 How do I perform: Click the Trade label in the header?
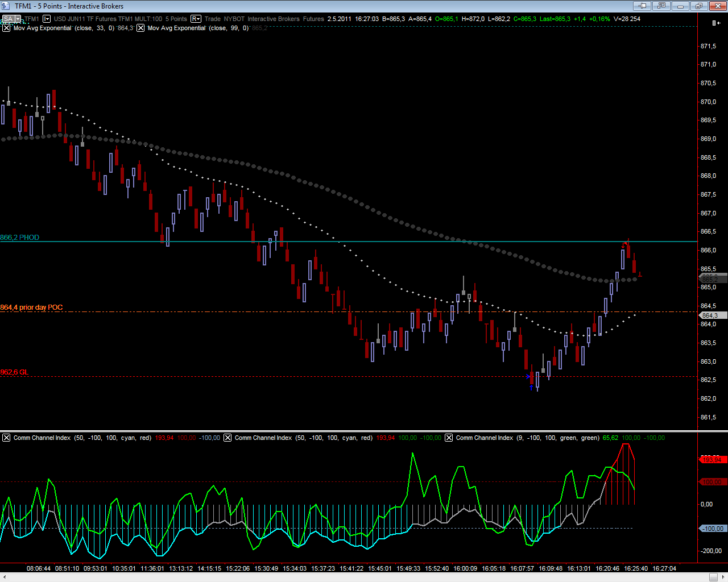[213, 19]
